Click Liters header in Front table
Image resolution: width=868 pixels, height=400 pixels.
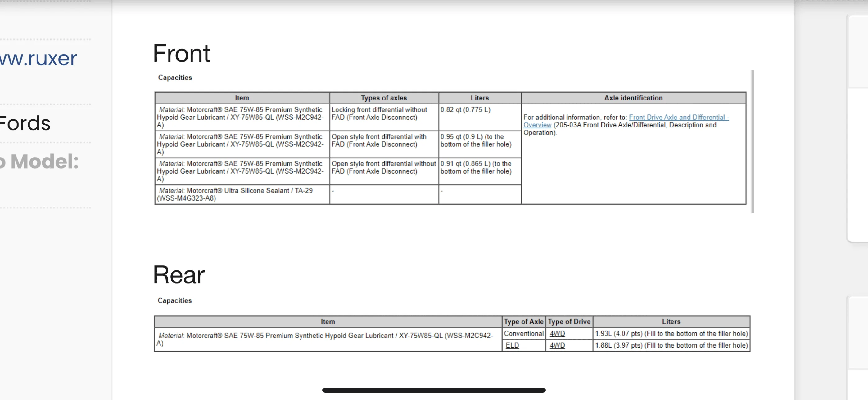click(480, 98)
